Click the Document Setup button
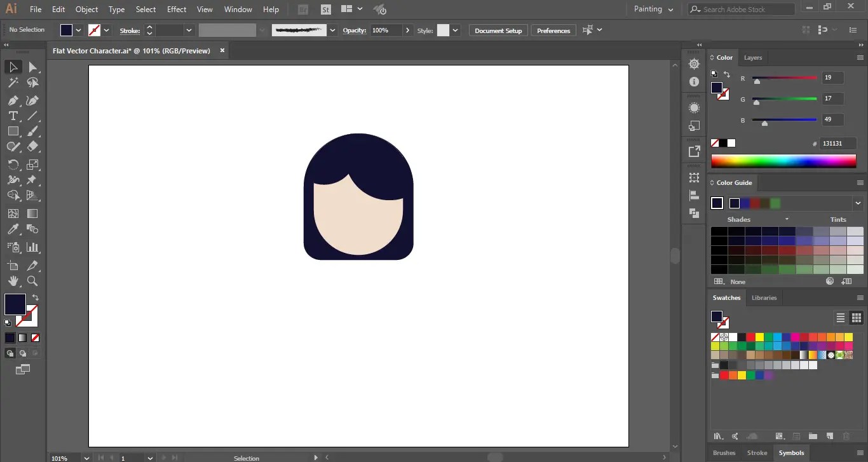This screenshot has width=868, height=462. pyautogui.click(x=498, y=31)
